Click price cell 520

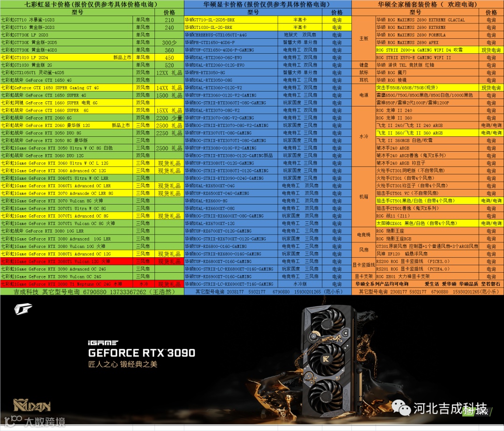[169, 65]
